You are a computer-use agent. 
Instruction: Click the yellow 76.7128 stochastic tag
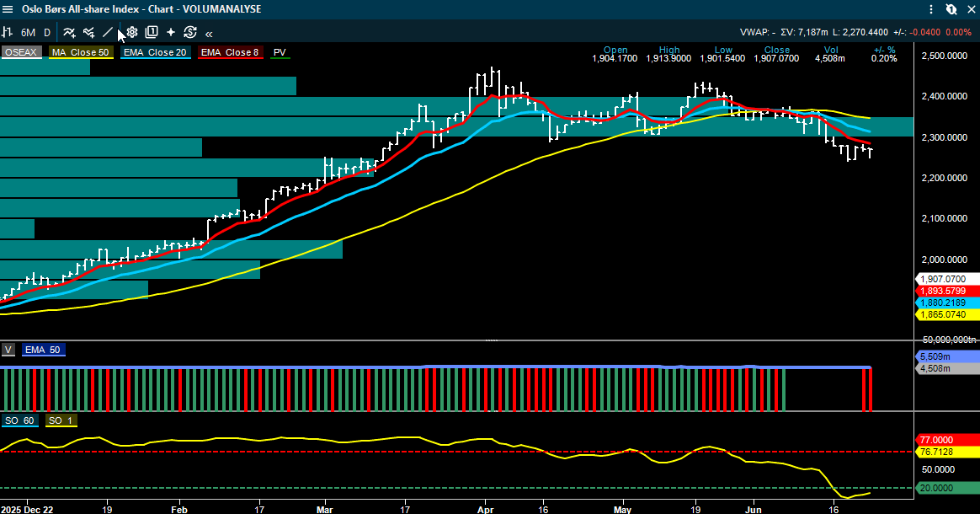pyautogui.click(x=947, y=452)
